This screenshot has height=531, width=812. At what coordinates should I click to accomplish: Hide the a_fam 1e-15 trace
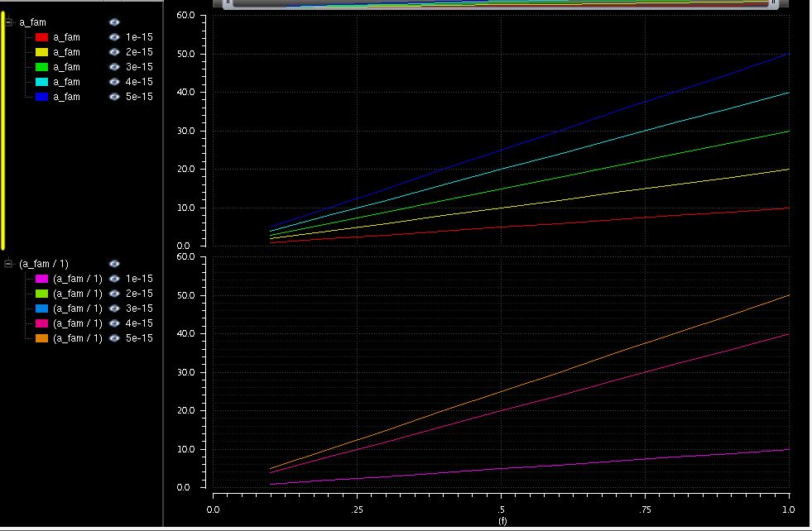tap(114, 37)
